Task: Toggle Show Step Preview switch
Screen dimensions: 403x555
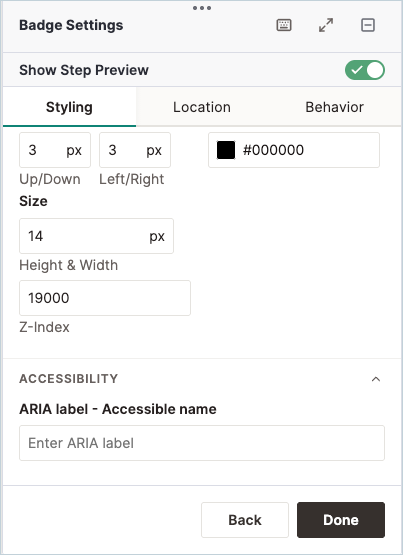Action: [365, 70]
